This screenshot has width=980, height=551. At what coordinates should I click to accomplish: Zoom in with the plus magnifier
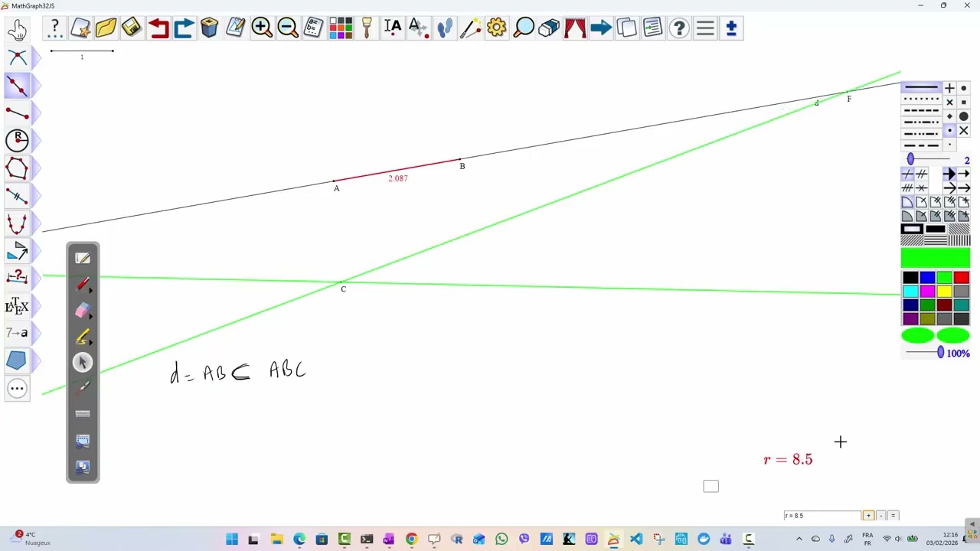(262, 28)
